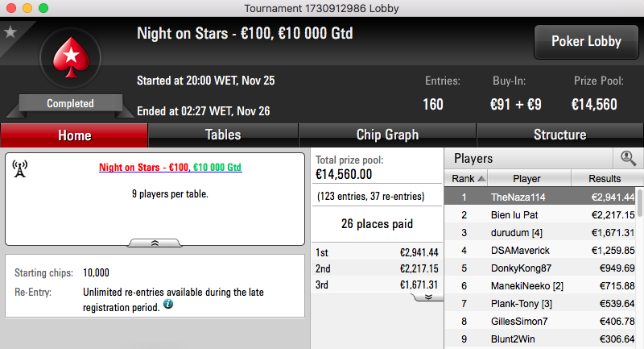Collapse the tournament description panel
The height and width of the screenshot is (349, 644).
[x=155, y=243]
